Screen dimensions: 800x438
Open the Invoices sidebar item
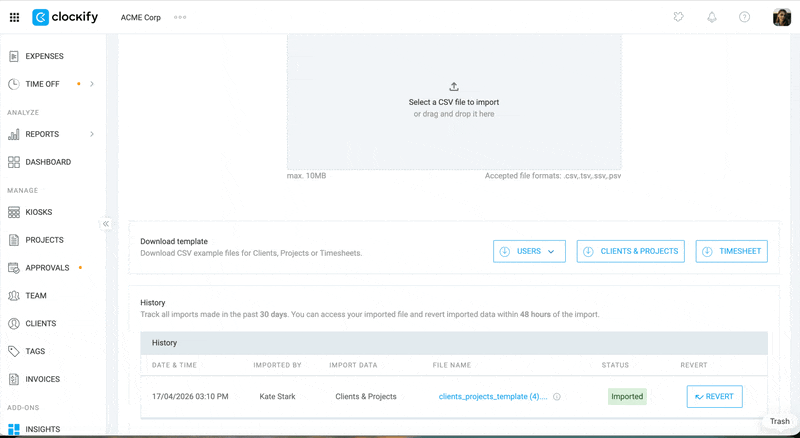tap(42, 379)
